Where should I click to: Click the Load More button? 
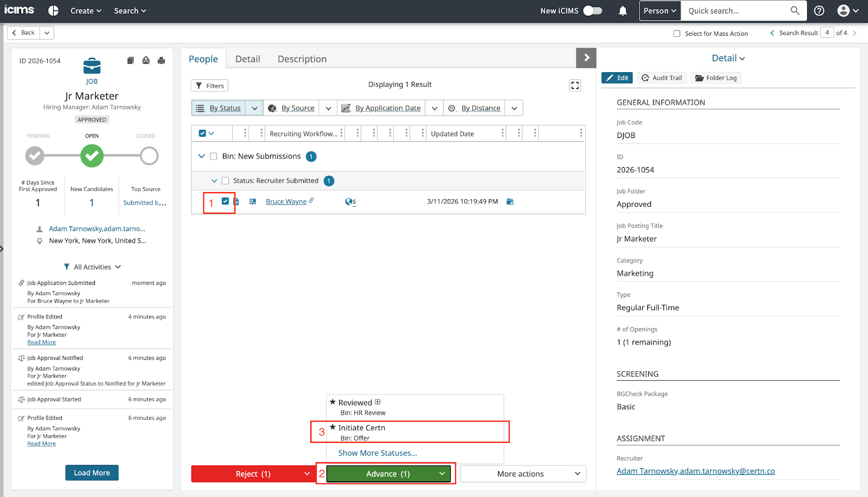click(x=92, y=473)
